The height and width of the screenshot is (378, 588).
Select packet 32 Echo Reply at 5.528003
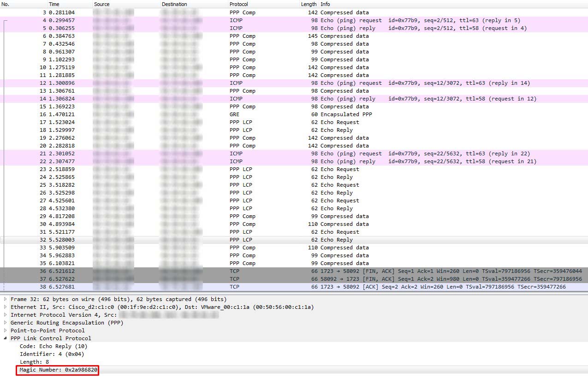tap(294, 240)
